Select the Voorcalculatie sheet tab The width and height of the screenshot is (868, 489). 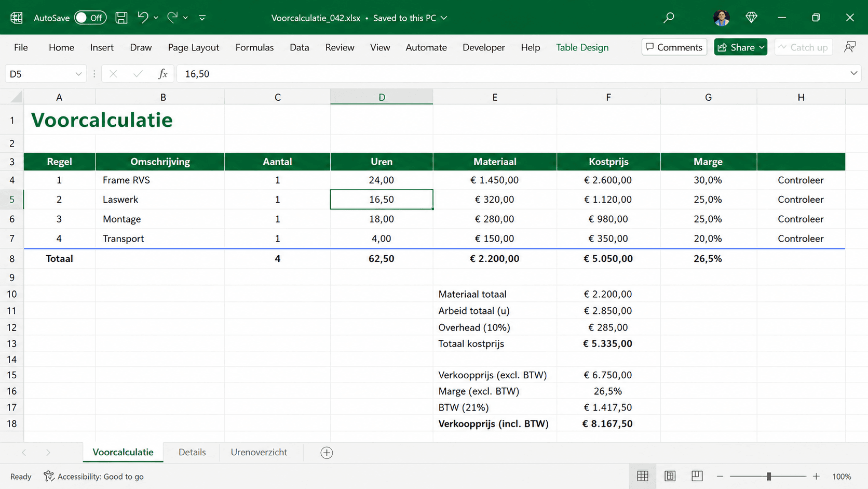[123, 452]
